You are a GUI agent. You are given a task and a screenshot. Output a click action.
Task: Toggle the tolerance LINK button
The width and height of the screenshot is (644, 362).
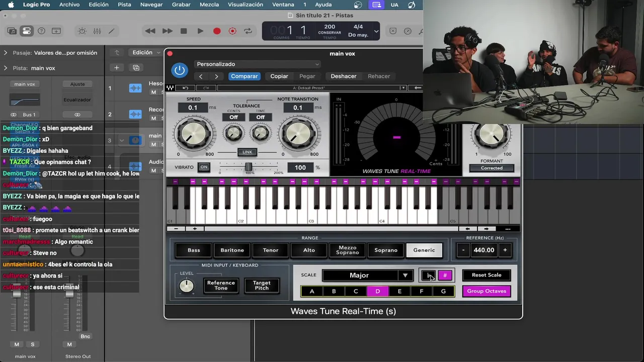[x=247, y=152]
